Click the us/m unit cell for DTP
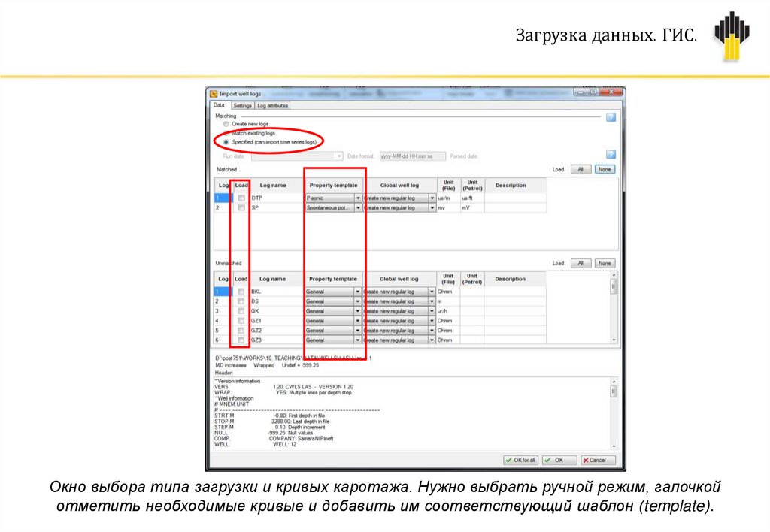The height and width of the screenshot is (532, 770). [x=448, y=198]
